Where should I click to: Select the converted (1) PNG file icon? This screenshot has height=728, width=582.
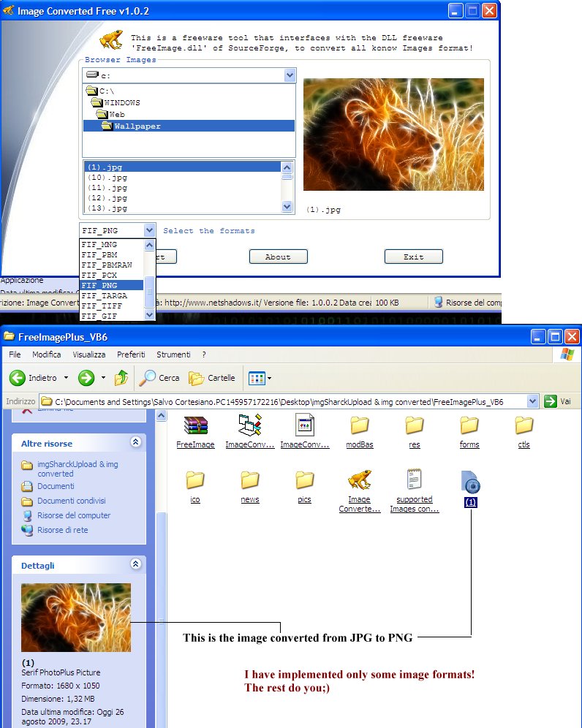click(x=471, y=482)
